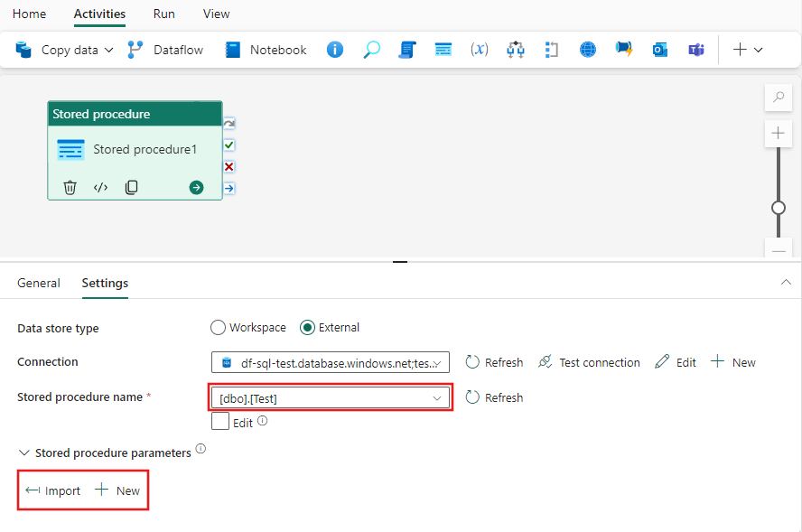The height and width of the screenshot is (532, 802).
Task: Open the Run tab
Action: click(x=163, y=14)
